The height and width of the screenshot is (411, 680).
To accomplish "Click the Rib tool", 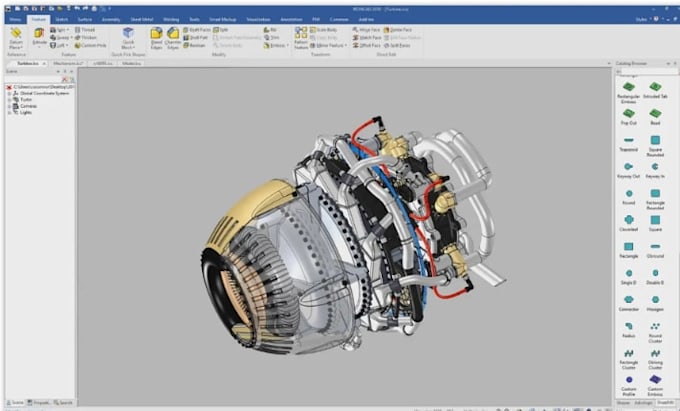I will tap(270, 30).
